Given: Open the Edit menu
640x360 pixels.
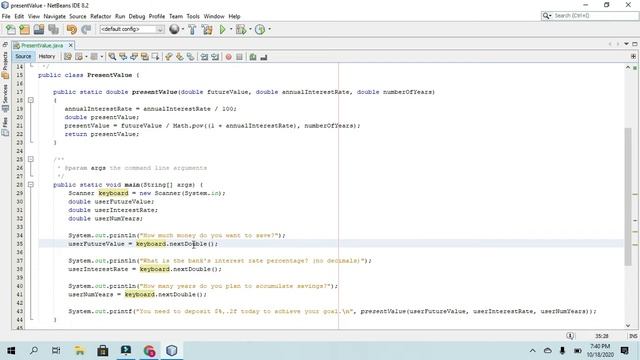Looking at the screenshot, I should (19, 16).
